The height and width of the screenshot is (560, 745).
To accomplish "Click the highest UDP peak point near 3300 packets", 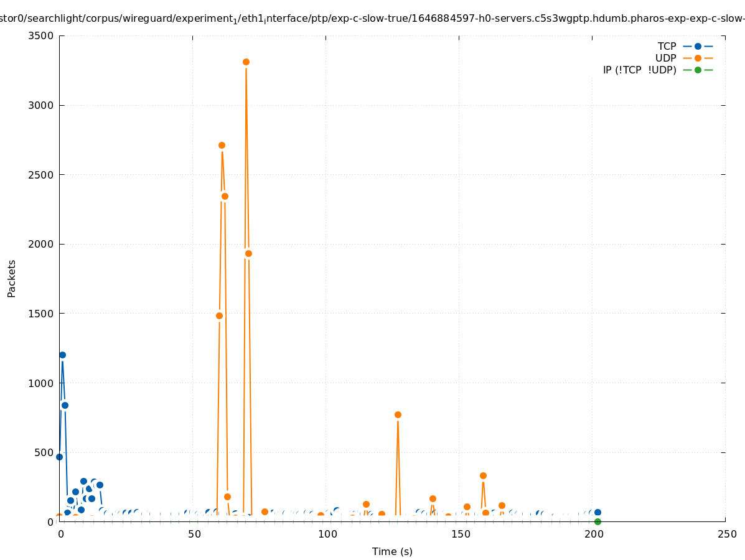I will tap(246, 62).
